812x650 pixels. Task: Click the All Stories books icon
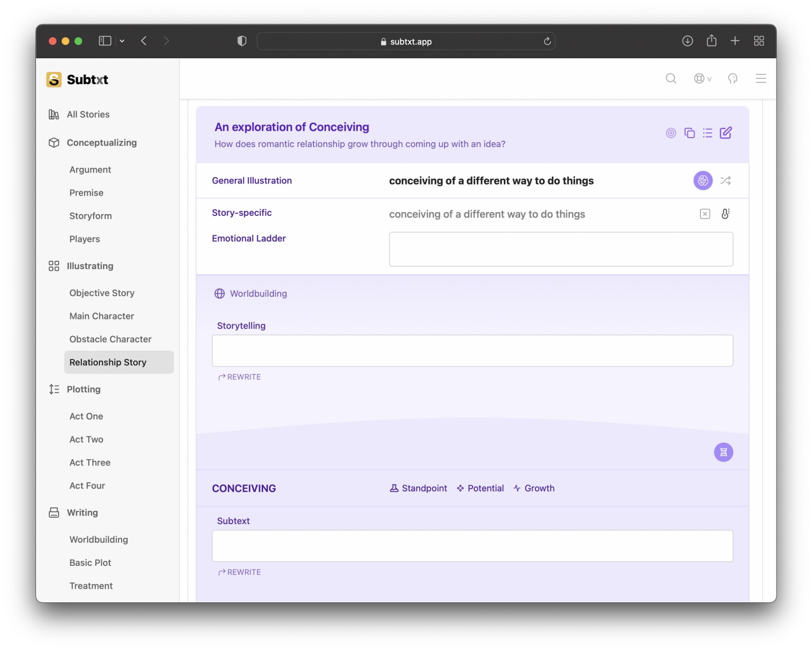click(x=54, y=114)
